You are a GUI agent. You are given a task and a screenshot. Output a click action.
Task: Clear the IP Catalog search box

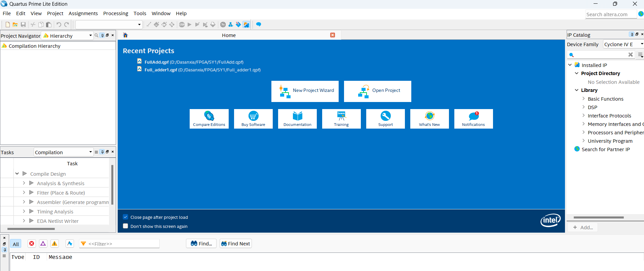[631, 55]
